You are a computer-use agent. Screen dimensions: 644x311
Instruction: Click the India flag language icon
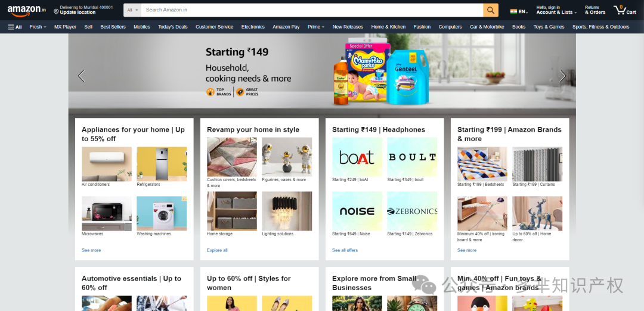(x=513, y=11)
